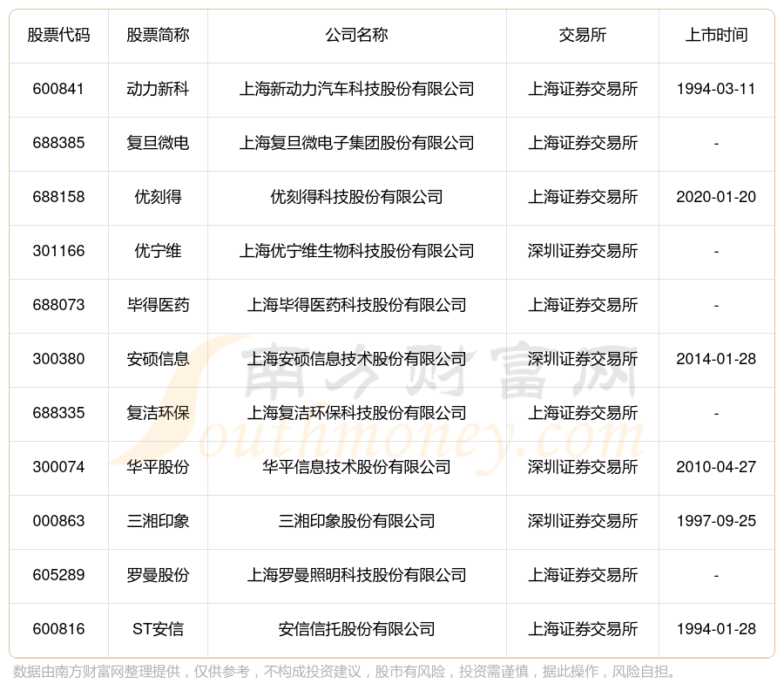Click the stock name 优宁维

tap(158, 251)
